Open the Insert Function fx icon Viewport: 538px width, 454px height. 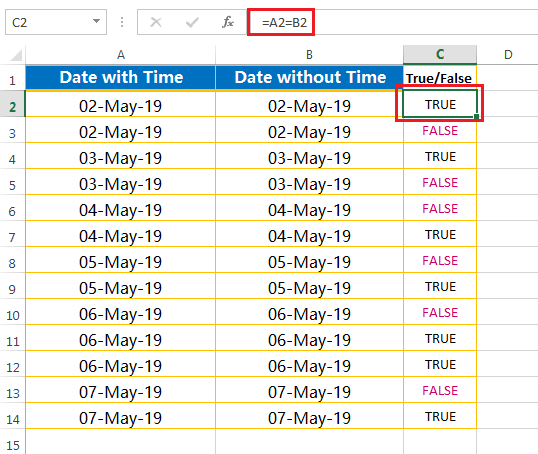228,22
